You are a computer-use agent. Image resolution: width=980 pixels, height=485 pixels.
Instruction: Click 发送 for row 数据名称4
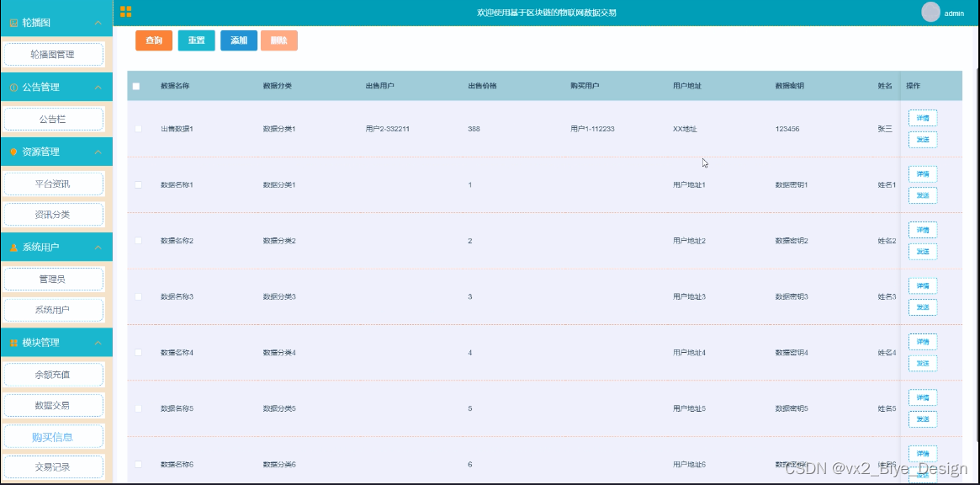coord(923,363)
